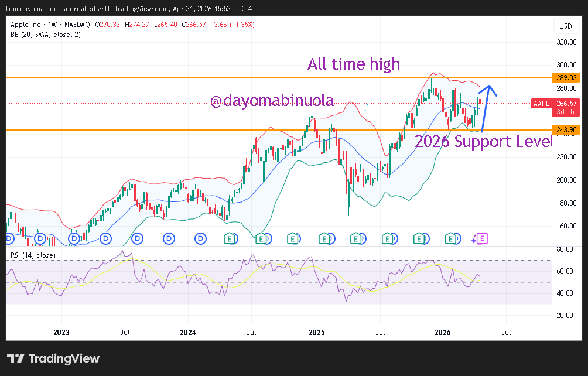Click the 2023 label on time axis
Image resolution: width=588 pixels, height=376 pixels.
point(61,333)
